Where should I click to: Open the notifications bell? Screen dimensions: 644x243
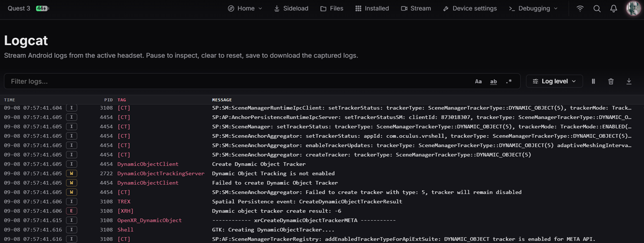(613, 9)
